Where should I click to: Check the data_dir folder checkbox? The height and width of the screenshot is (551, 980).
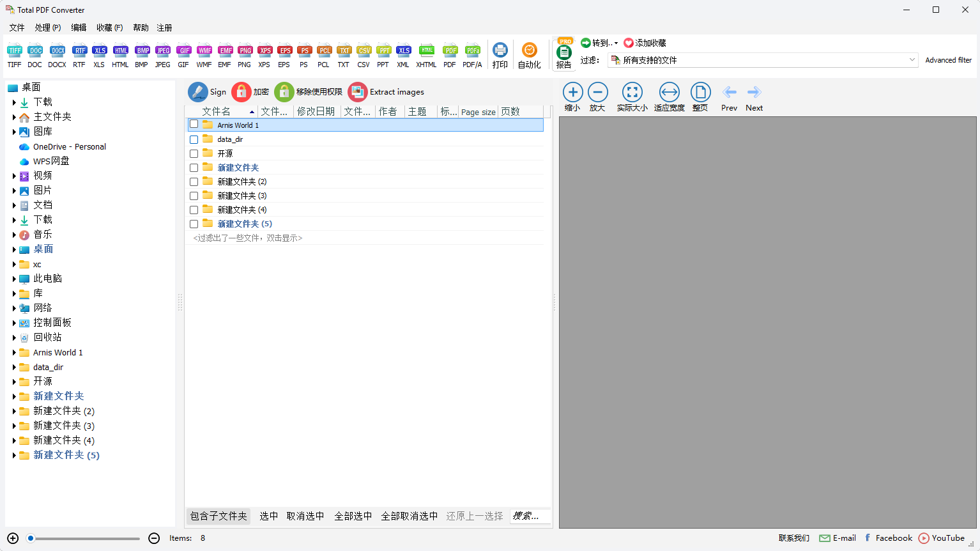(194, 139)
